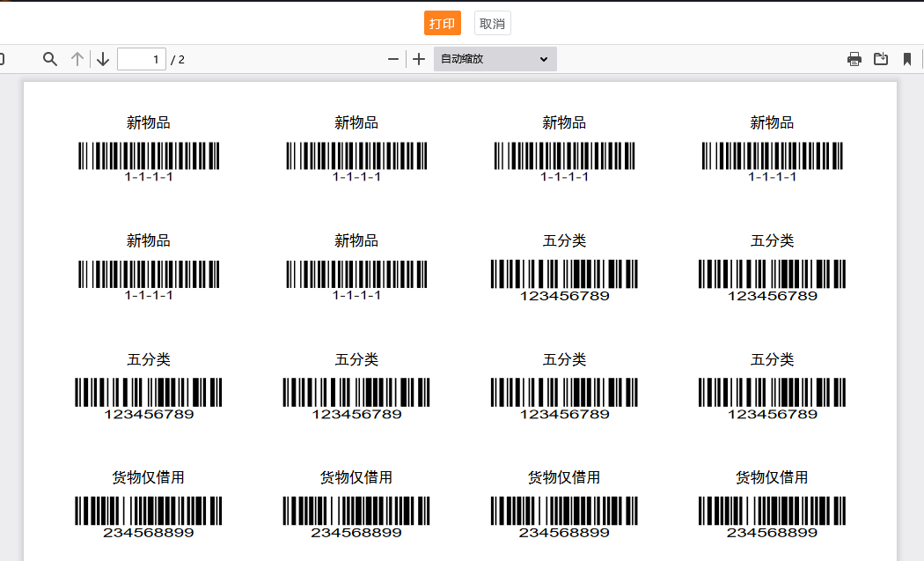Viewport: 924px width, 561px height.
Task: Click the orange 打印 print button
Action: 442,23
